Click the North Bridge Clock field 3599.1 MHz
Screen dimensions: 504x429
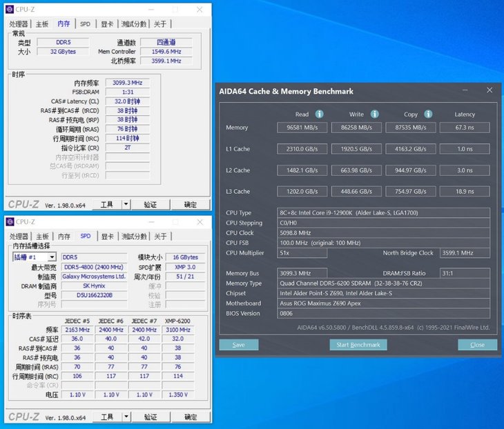[465, 252]
